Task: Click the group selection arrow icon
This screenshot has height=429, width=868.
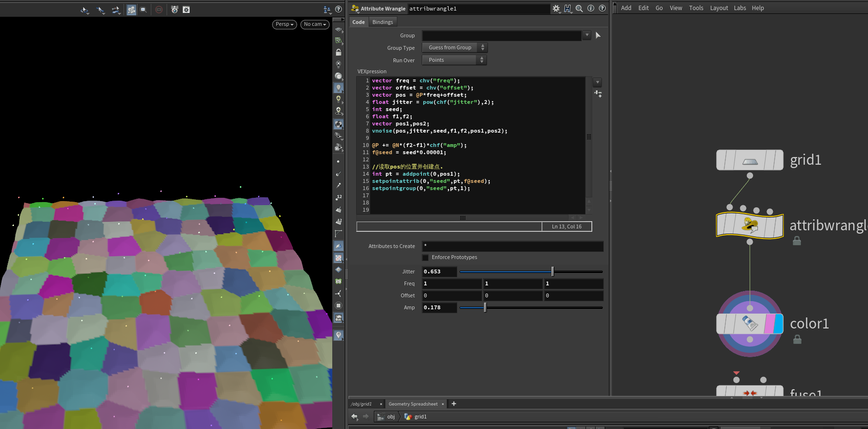Action: (598, 35)
